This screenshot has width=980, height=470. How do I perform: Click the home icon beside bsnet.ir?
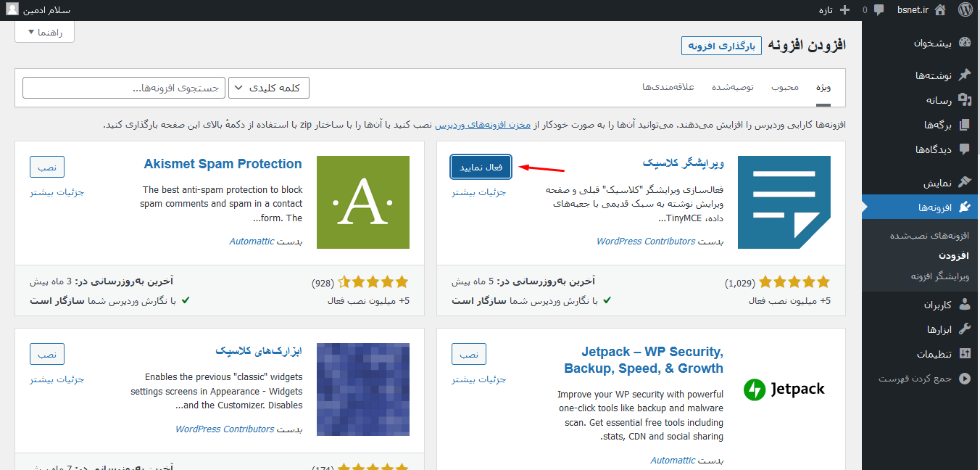click(940, 10)
